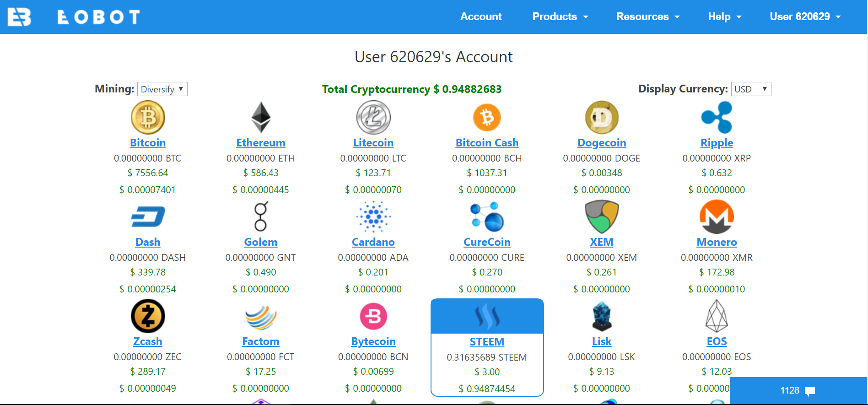Image resolution: width=868 pixels, height=405 pixels.
Task: Click the blue Ripple icon
Action: pos(717,117)
